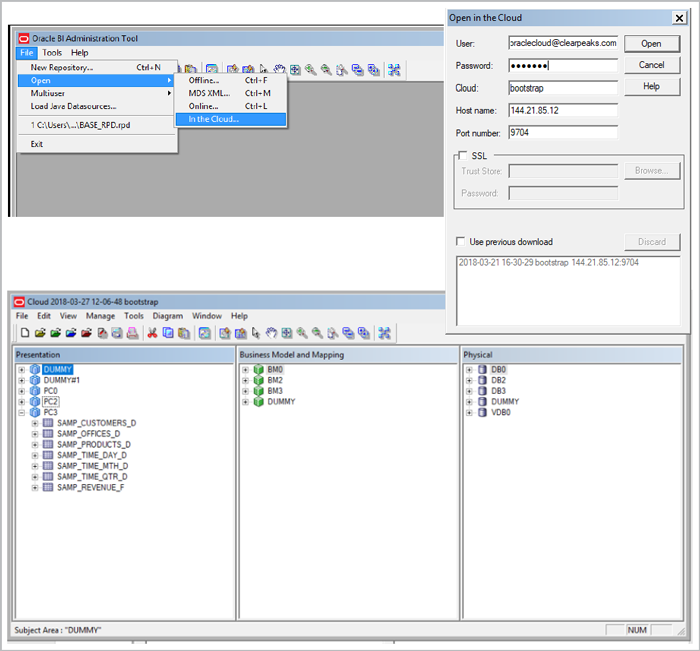
Task: Click the Cut scissors icon in Cloud window
Action: [152, 333]
